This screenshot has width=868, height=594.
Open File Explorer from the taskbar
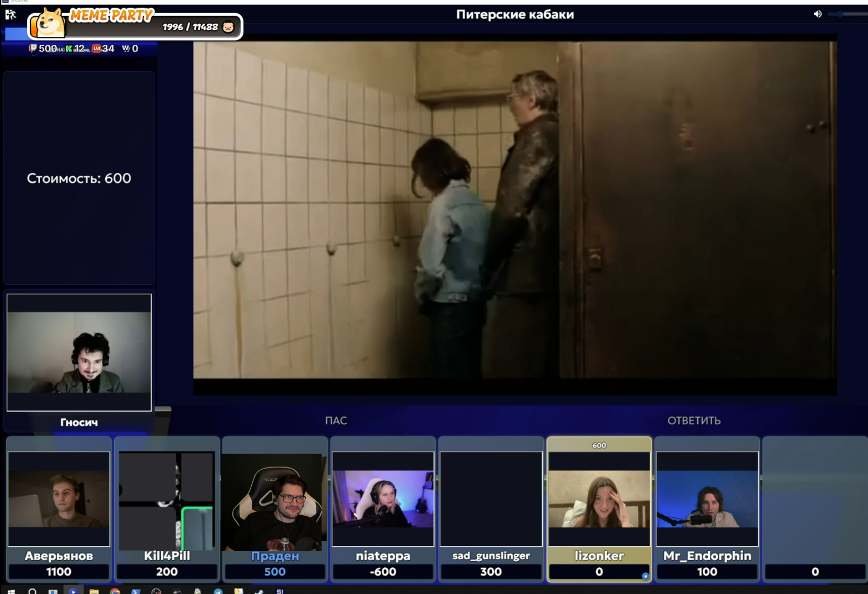tap(94, 591)
